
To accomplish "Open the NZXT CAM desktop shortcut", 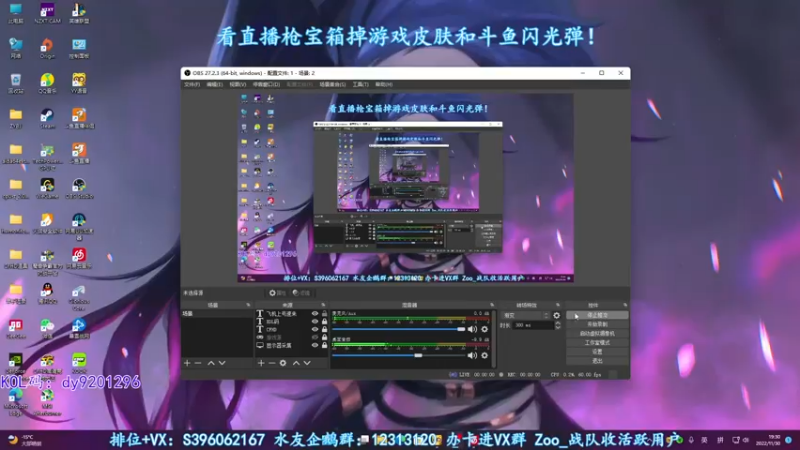I will click(x=47, y=13).
